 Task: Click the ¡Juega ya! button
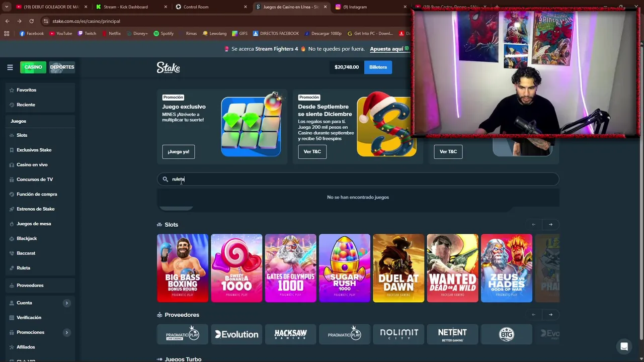tap(179, 151)
